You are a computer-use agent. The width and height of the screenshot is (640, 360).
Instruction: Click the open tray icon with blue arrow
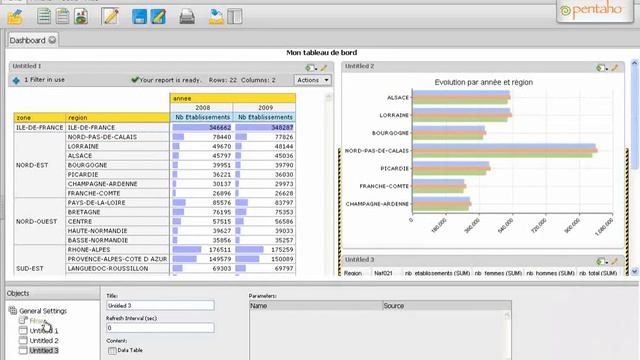tap(216, 17)
